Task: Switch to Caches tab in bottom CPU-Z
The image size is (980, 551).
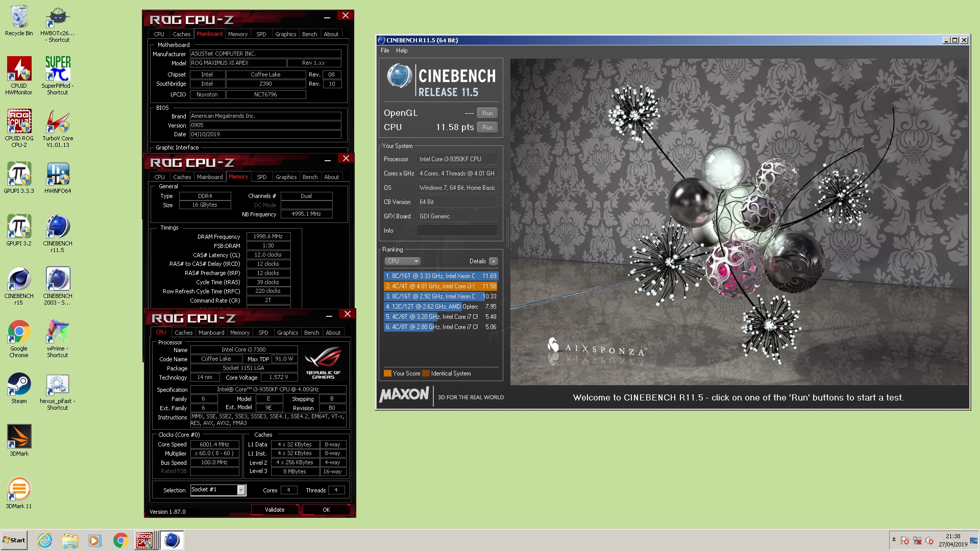Action: tap(184, 333)
